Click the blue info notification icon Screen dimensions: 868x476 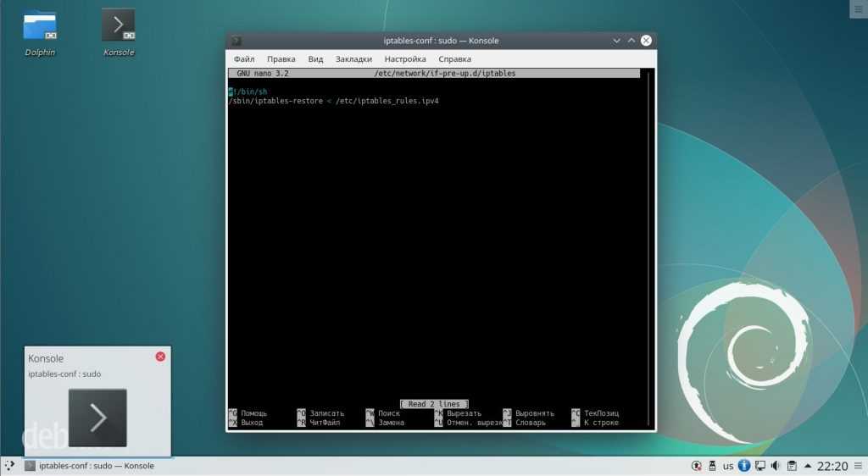pyautogui.click(x=744, y=466)
